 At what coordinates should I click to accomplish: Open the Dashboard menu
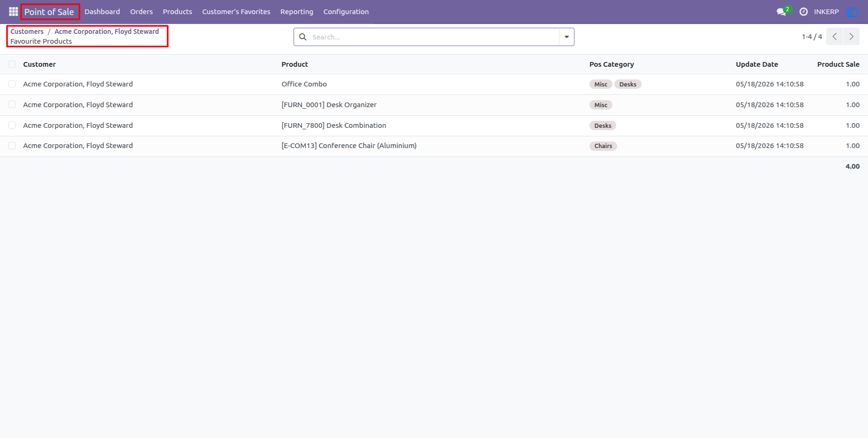[102, 12]
